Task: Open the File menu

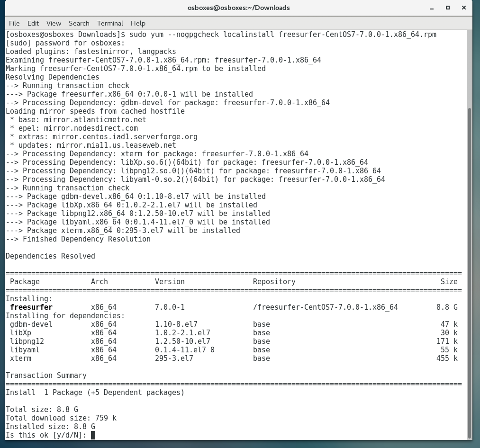Action: [14, 23]
